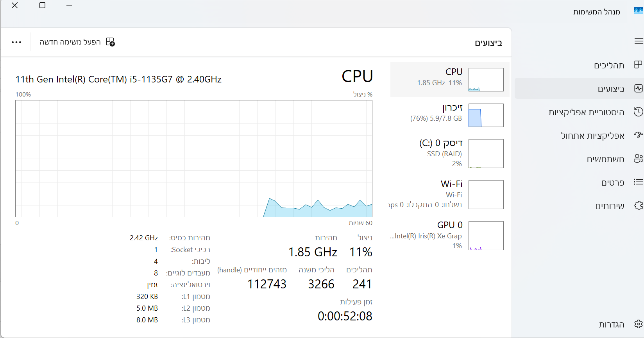Click Run new task (הפעל משימה חדשה)

point(77,42)
